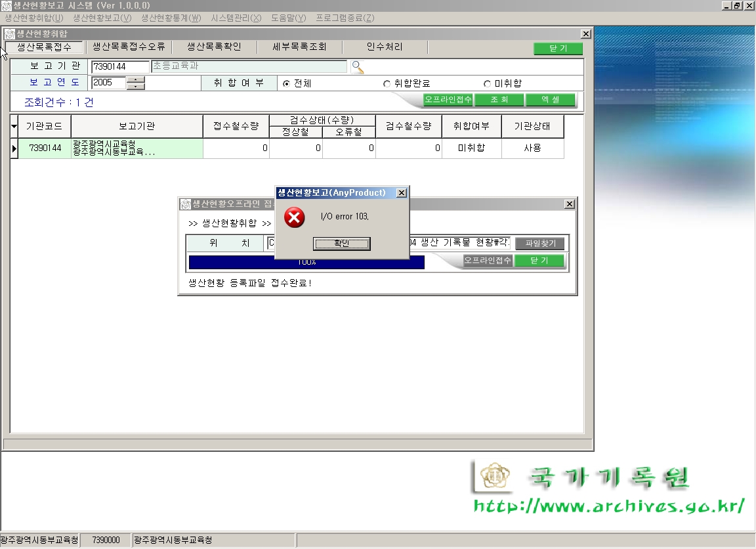Click the 생산현황취합 window title icon
The image size is (756, 549).
click(x=10, y=34)
